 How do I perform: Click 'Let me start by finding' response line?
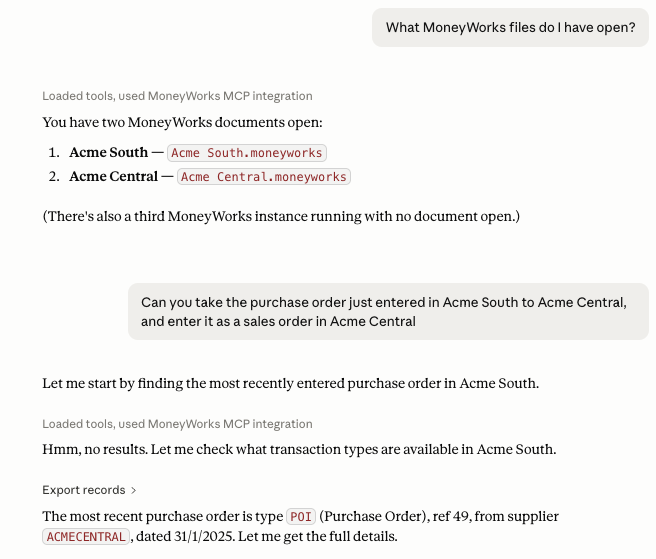tap(290, 383)
